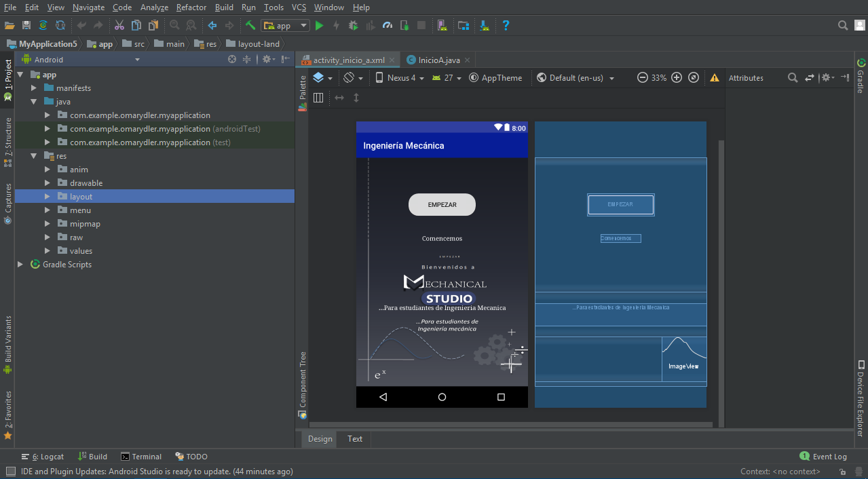Zoom out the layout design preview
This screenshot has height=479, width=868.
(642, 77)
